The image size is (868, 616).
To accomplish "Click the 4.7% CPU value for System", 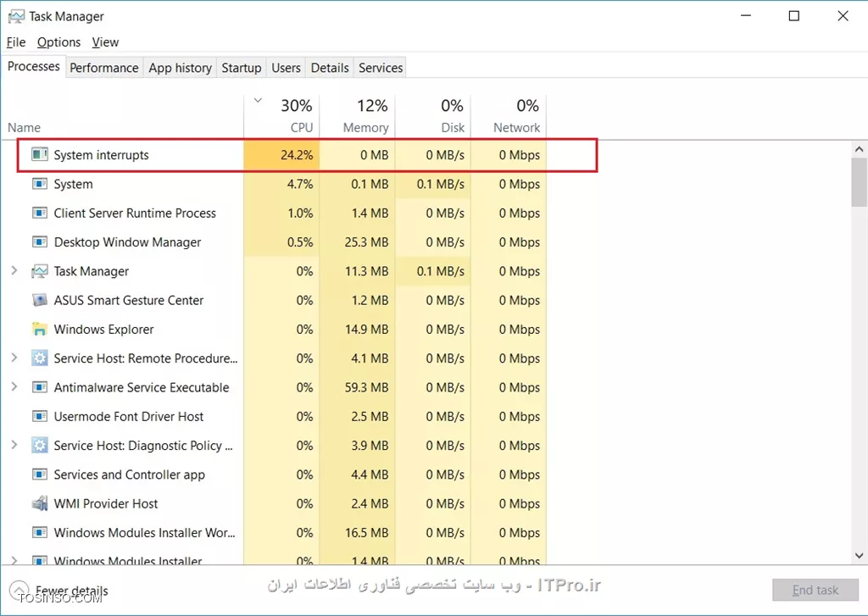I will pos(300,184).
